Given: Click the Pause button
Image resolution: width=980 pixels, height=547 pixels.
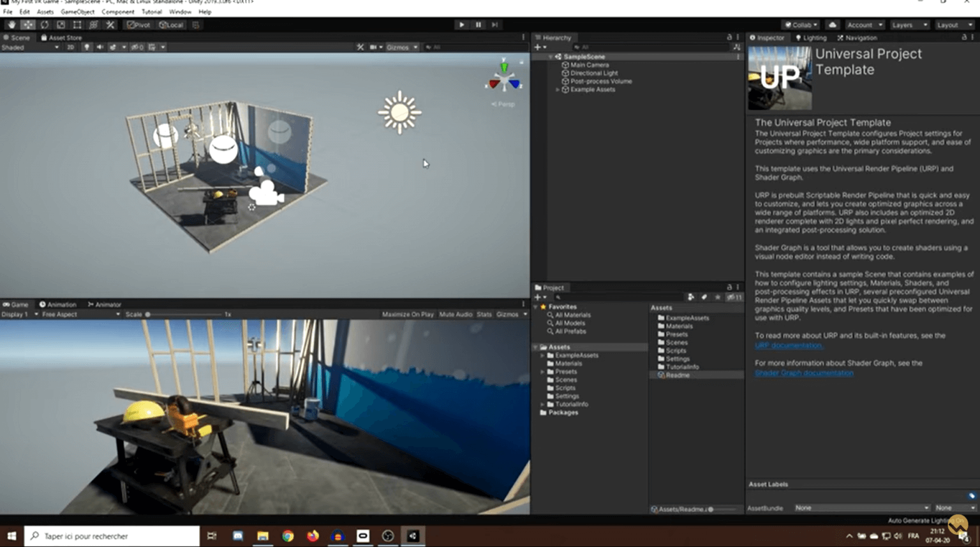Looking at the screenshot, I should point(479,25).
